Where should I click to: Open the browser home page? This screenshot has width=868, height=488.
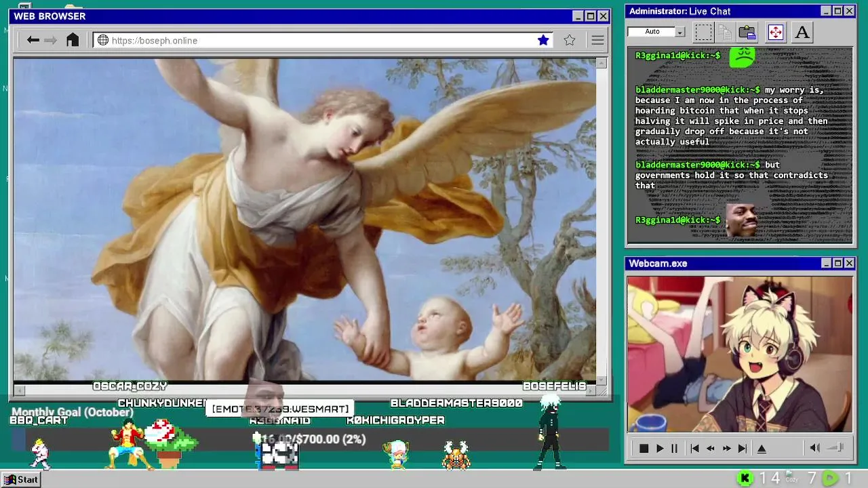pos(73,40)
